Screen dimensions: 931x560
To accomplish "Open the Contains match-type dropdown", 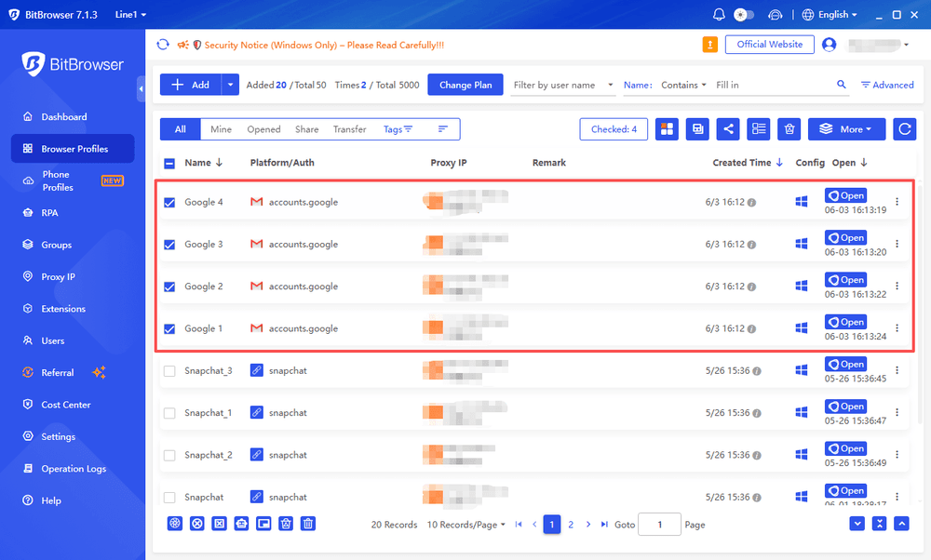I will tap(683, 85).
